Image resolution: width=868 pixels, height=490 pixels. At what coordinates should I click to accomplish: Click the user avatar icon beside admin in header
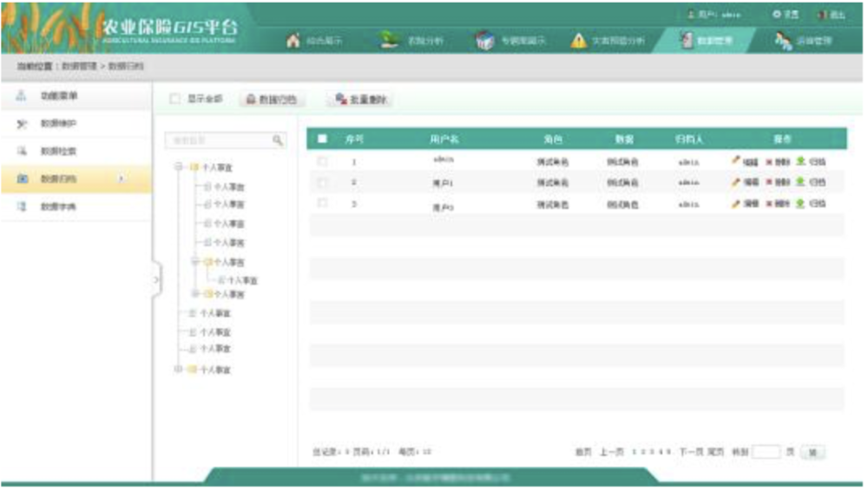coord(691,15)
